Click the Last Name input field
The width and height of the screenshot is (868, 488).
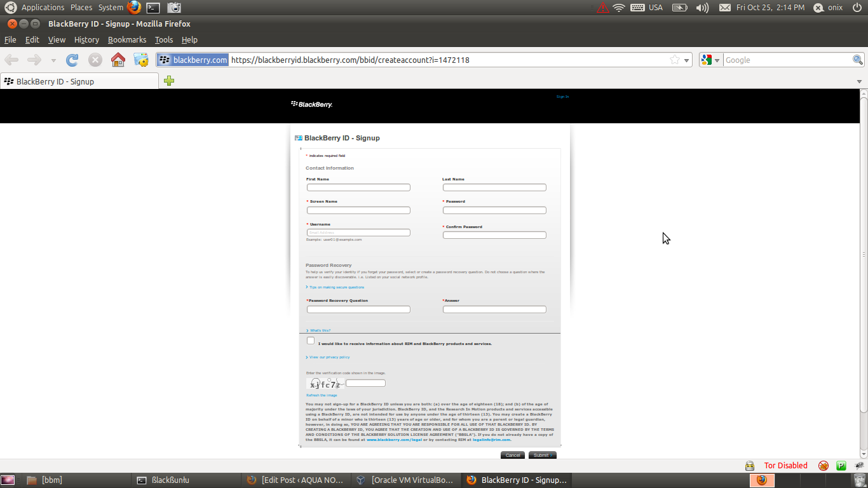click(x=494, y=187)
